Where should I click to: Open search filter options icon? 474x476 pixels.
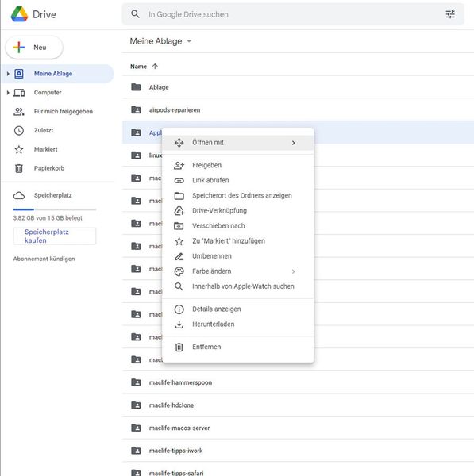click(x=450, y=14)
